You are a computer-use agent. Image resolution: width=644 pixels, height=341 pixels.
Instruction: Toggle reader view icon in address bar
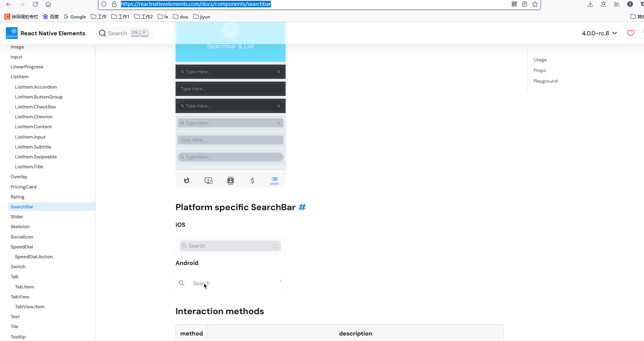pos(525,4)
